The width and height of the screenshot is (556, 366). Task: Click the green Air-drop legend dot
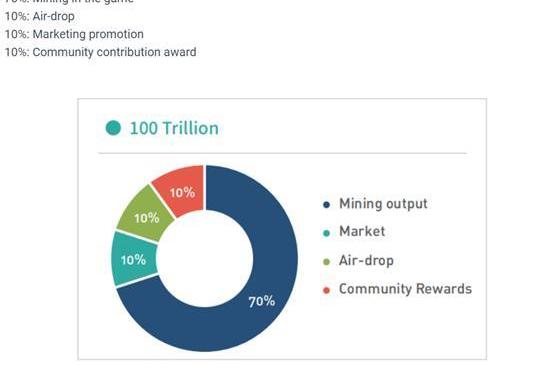(x=326, y=262)
